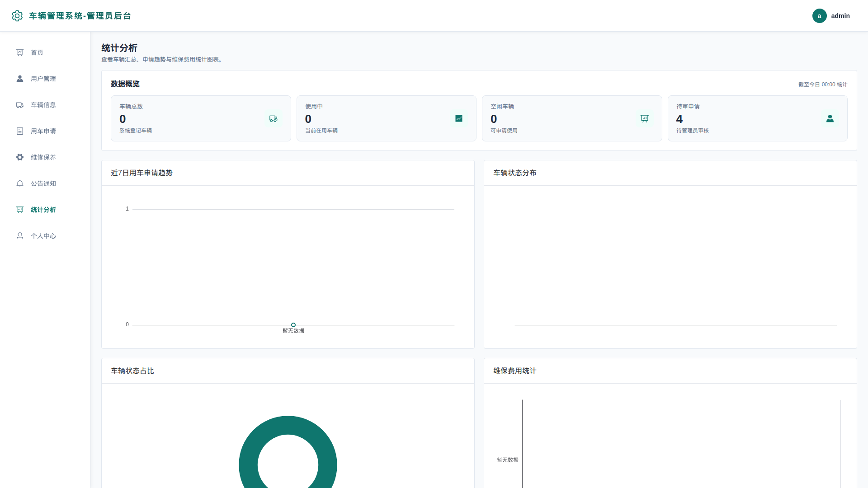868x488 pixels.
Task: Select the 使用中 stat card value
Action: point(308,119)
